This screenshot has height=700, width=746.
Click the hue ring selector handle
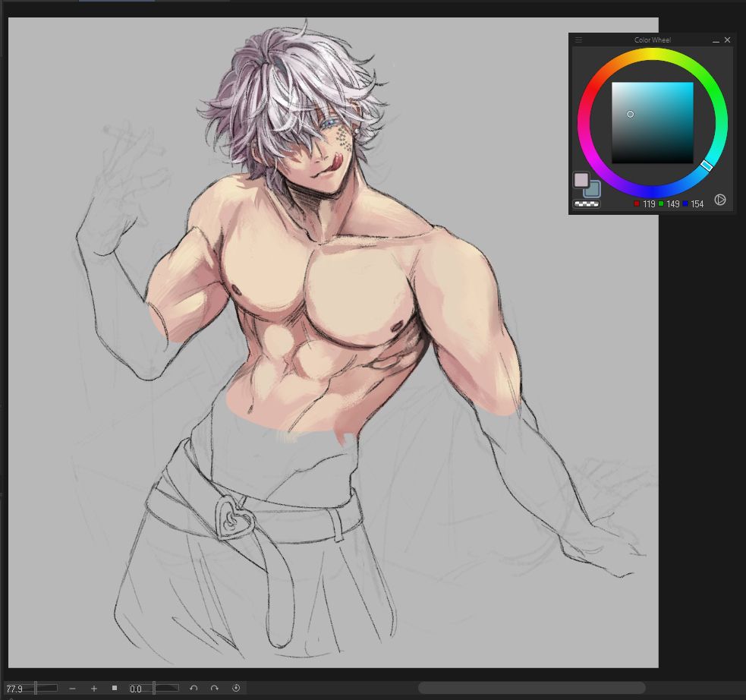coord(707,165)
